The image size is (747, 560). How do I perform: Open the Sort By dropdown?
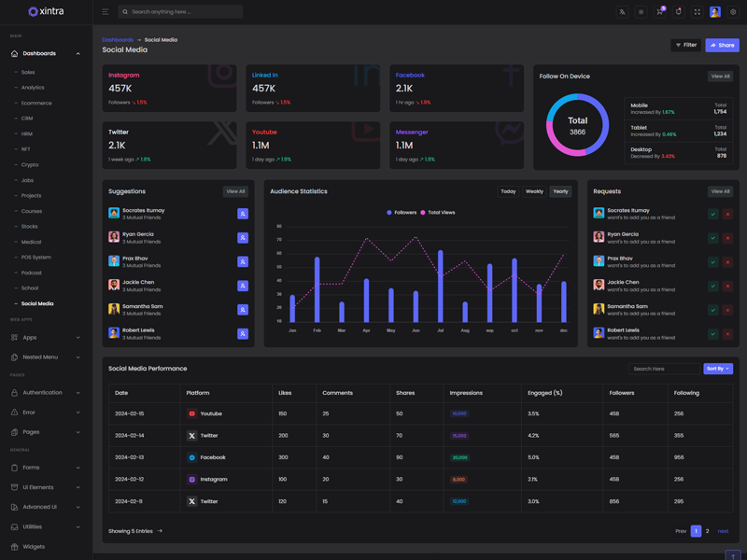(717, 369)
